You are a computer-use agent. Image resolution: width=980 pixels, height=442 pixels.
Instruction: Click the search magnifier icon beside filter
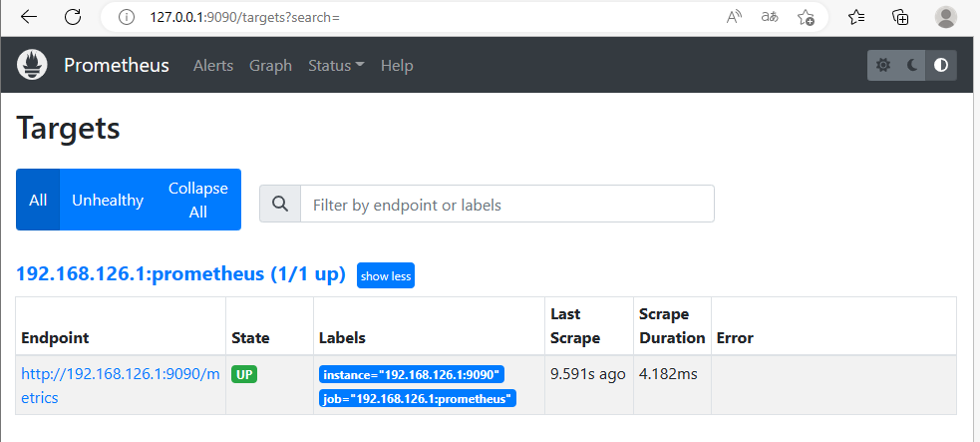(x=280, y=204)
